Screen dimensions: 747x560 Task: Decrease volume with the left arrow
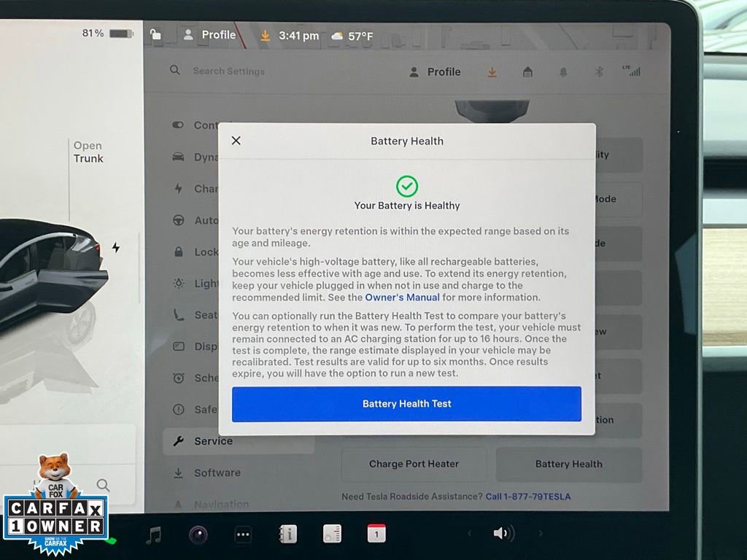pos(469,533)
